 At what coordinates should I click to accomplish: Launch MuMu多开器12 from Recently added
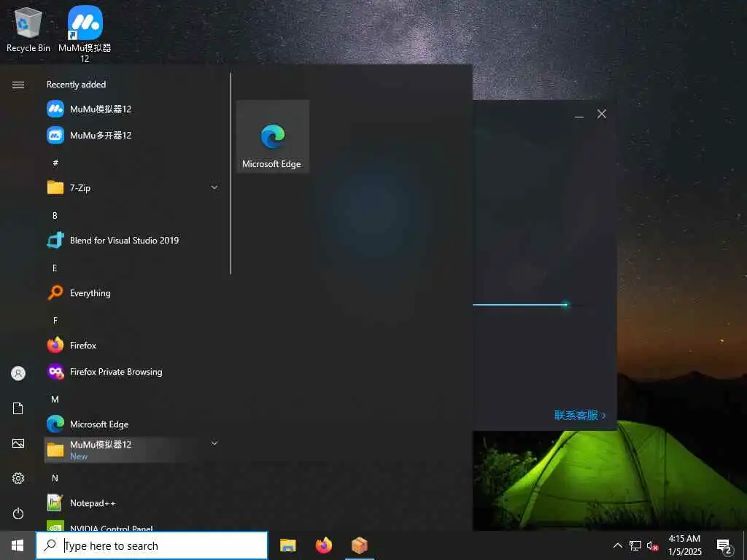pos(131,135)
